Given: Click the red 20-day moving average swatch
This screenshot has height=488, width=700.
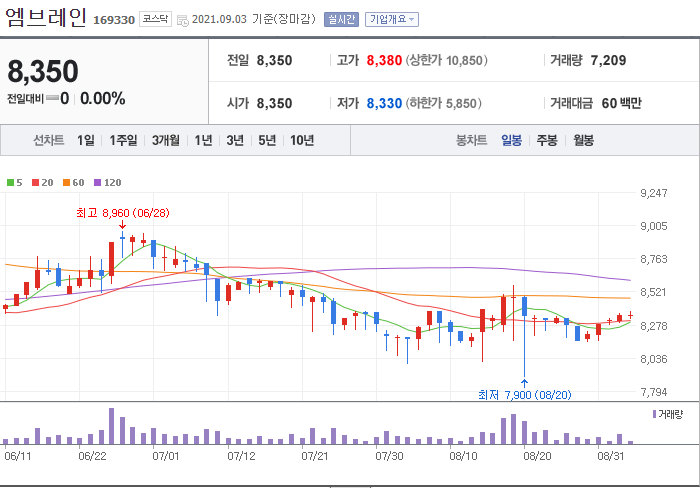Looking at the screenshot, I should pyautogui.click(x=35, y=182).
